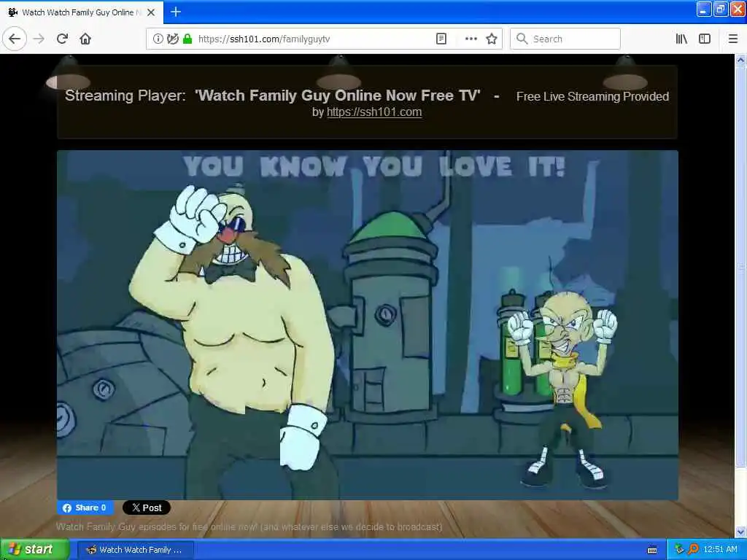Reload the current page
Image resolution: width=747 pixels, height=560 pixels.
(62, 39)
